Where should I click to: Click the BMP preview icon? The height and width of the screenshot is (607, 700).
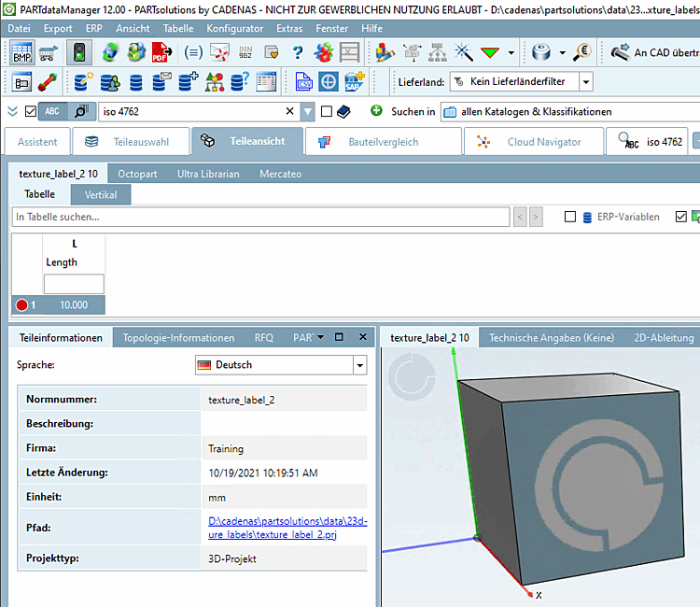click(x=21, y=52)
